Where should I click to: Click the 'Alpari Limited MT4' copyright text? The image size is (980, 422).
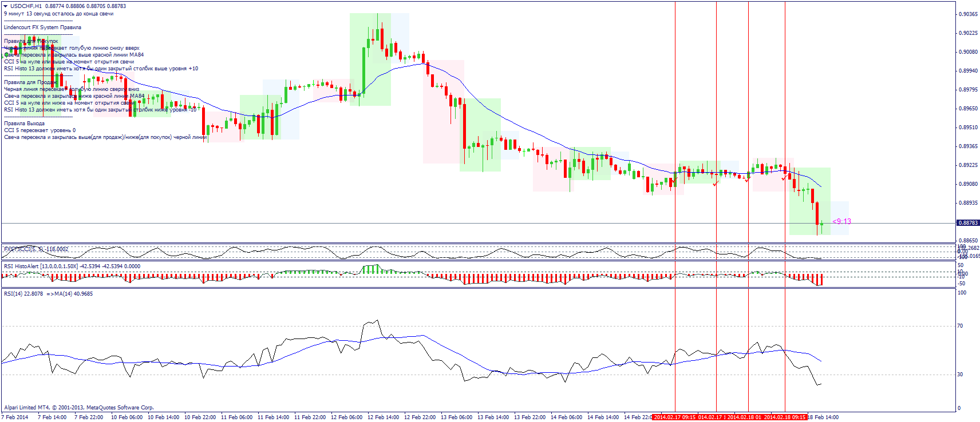pos(79,408)
